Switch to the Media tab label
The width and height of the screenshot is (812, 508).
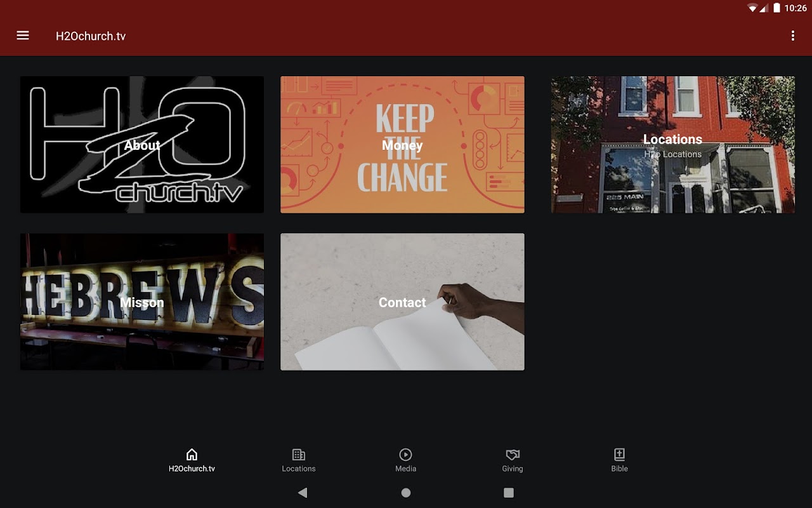coord(405,469)
